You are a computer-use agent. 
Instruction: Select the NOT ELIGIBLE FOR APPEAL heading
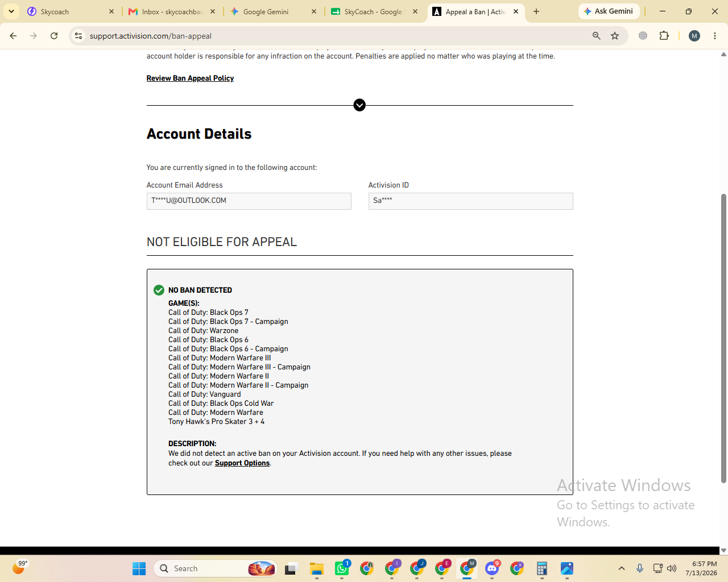point(222,242)
